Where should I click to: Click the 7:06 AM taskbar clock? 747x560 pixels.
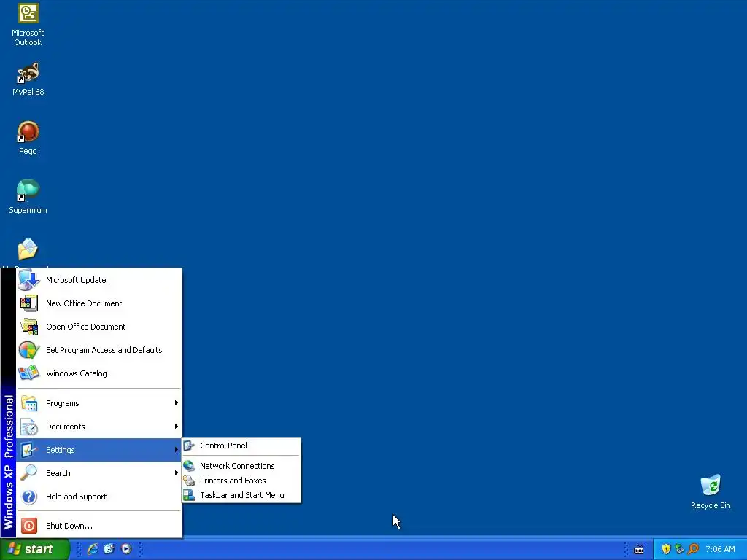point(720,549)
